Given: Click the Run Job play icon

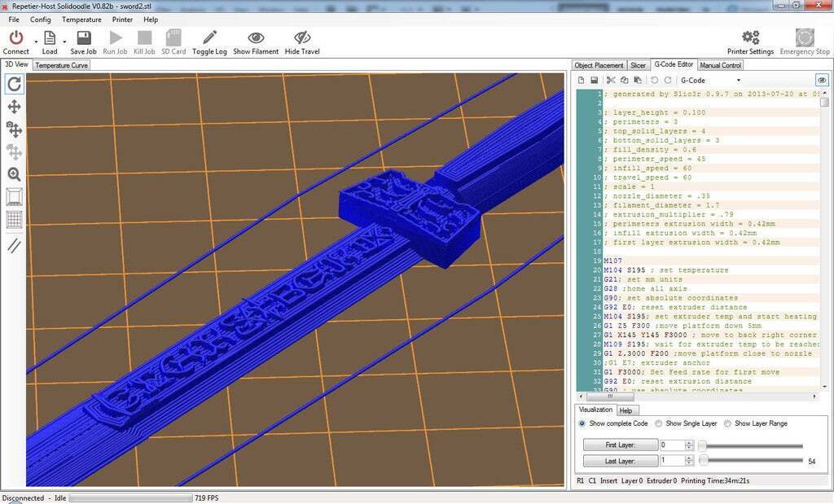Looking at the screenshot, I should [116, 37].
